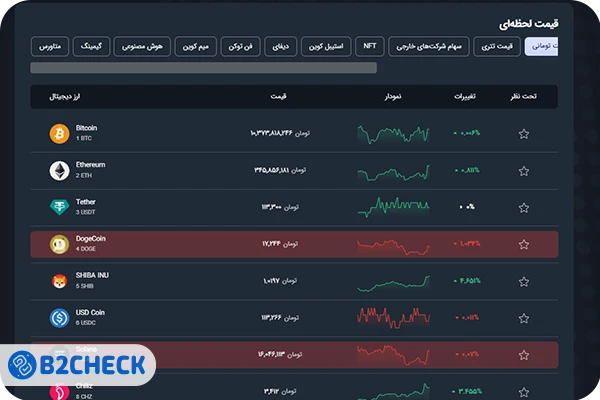The width and height of the screenshot is (600, 400).
Task: Open the Tether price sparkline chart
Action: tap(393, 207)
